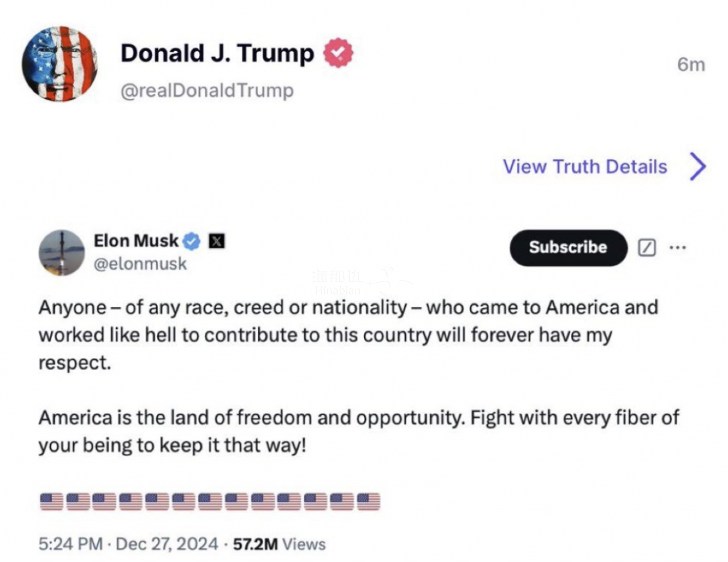Expand Truth details with the chevron arrow
Screen dimensions: 728x562
(698, 166)
